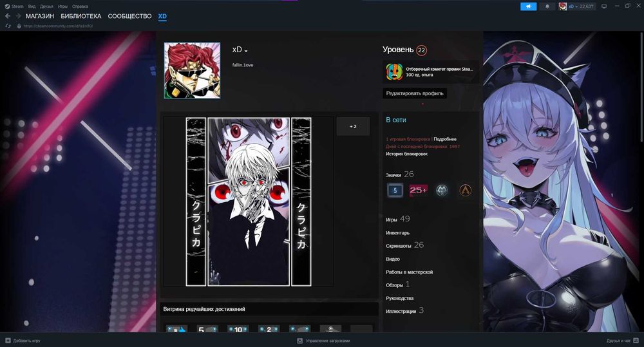
Task: Click the Подробнее ban details link
Action: point(445,139)
